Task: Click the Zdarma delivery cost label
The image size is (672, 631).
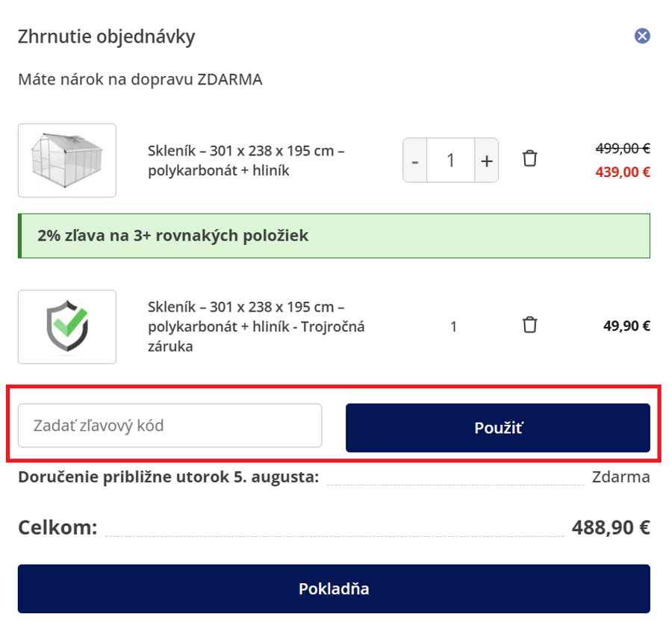Action: point(620,476)
